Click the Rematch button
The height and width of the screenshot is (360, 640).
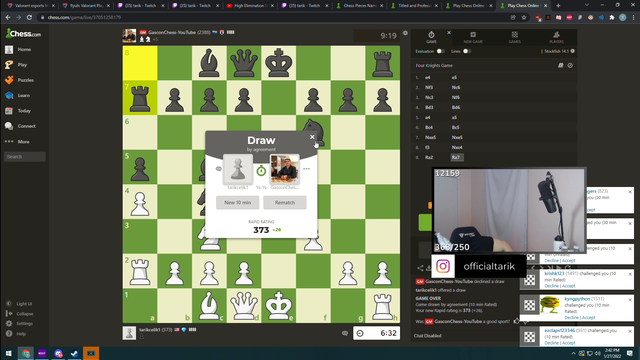point(285,202)
